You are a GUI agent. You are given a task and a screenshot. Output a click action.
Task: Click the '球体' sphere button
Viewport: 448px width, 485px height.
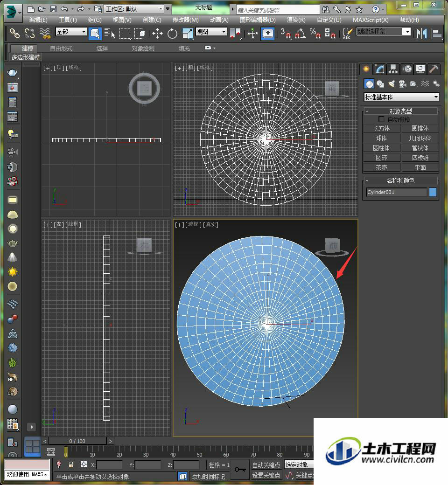point(381,138)
